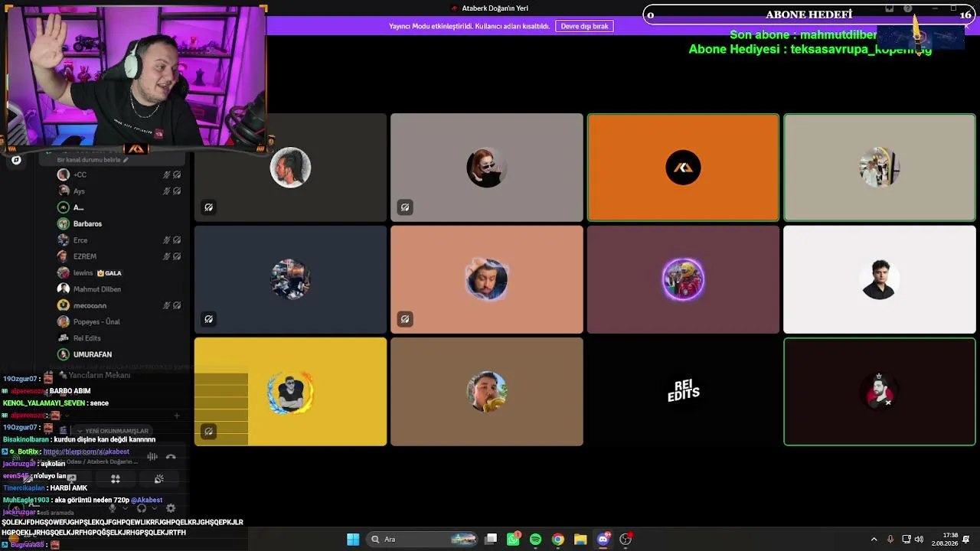Select +CC in the voice channel list

tap(120, 174)
